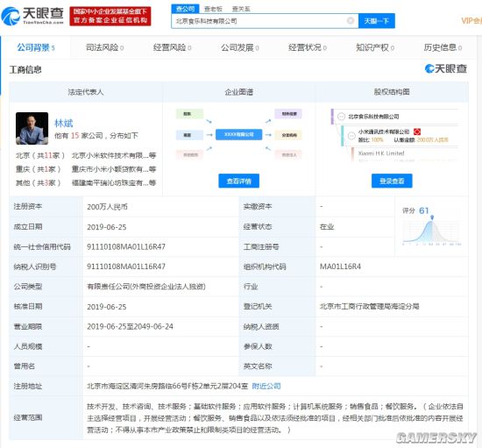Image resolution: width=482 pixels, height=448 pixels.
Task: Open 重庆市小米小额贷款有...等 company link
Action: (x=114, y=169)
